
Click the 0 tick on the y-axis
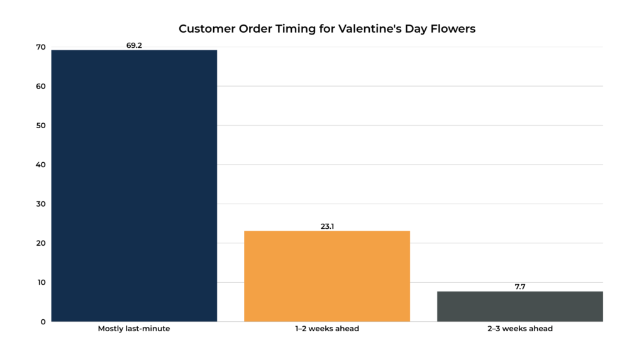[43, 322]
